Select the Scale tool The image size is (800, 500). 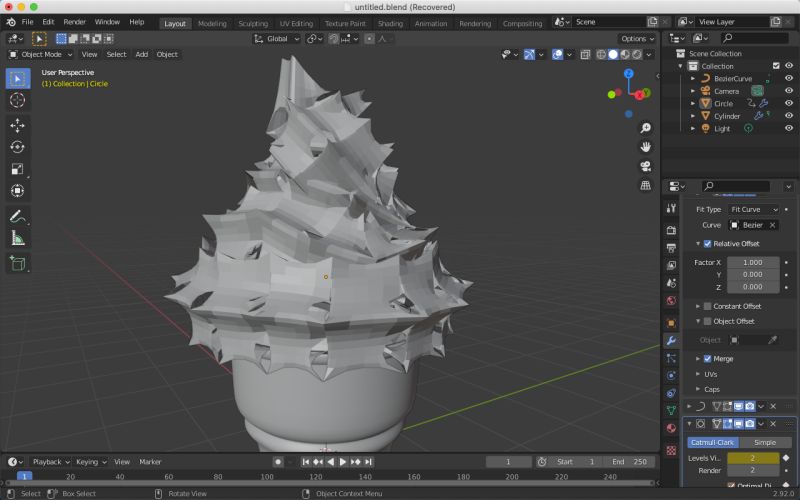[x=17, y=169]
